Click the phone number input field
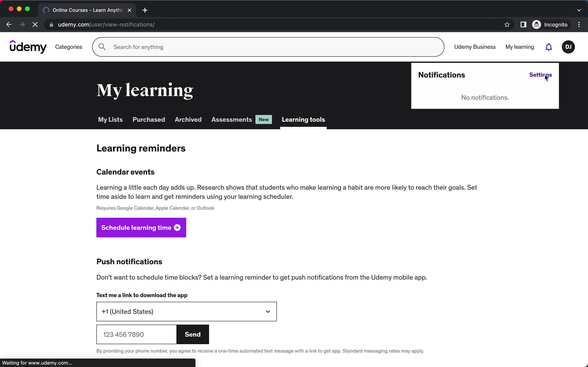This screenshot has height=367, width=588. [x=137, y=334]
